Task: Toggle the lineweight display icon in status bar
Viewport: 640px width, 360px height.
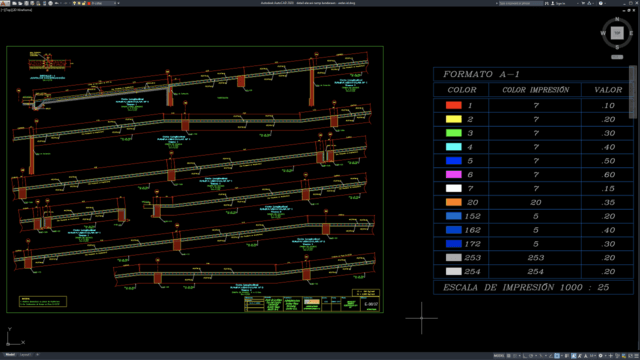Action: 567,356
